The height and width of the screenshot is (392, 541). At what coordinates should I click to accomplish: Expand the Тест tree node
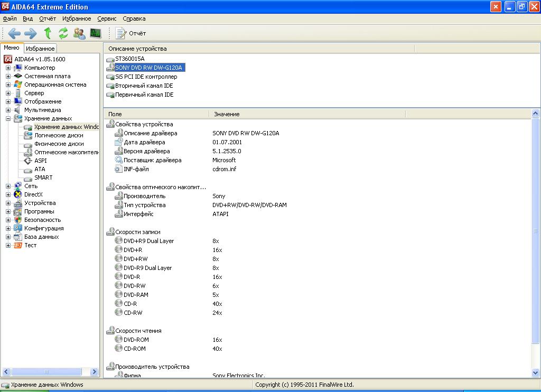pyautogui.click(x=8, y=245)
